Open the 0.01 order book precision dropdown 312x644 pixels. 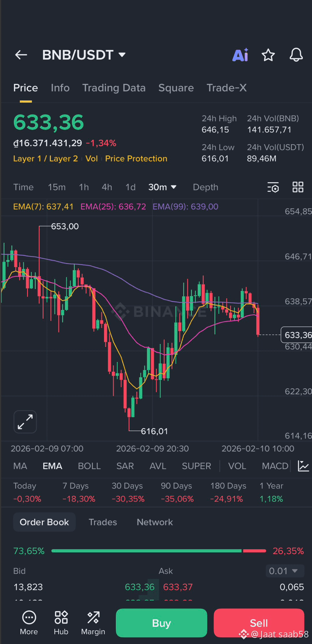pyautogui.click(x=284, y=571)
